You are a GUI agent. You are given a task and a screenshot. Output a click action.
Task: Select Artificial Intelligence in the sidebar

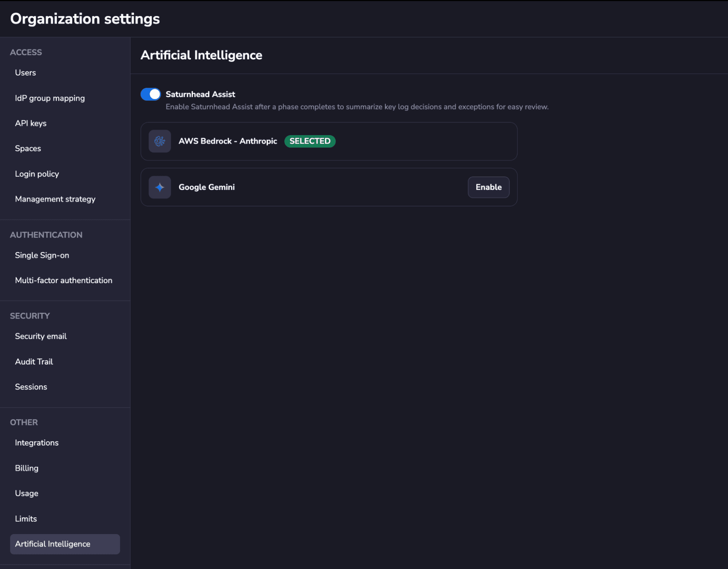pos(65,544)
